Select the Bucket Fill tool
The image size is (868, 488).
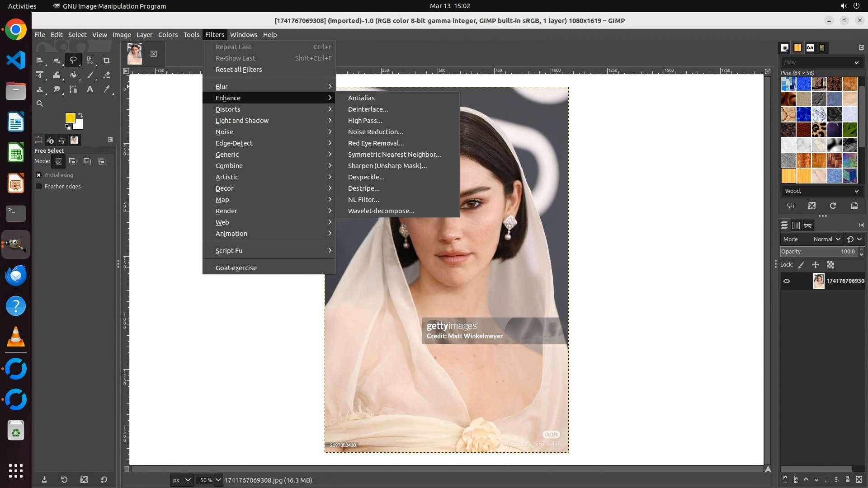73,75
